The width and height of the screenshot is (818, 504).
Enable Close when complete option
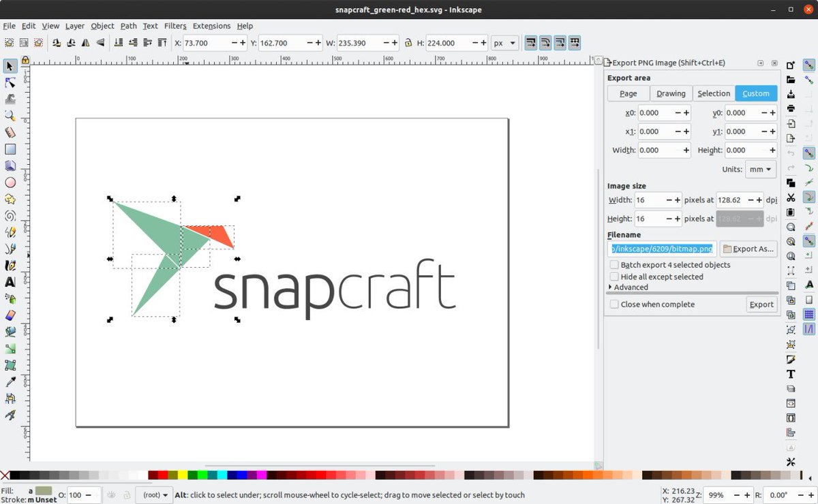[614, 304]
